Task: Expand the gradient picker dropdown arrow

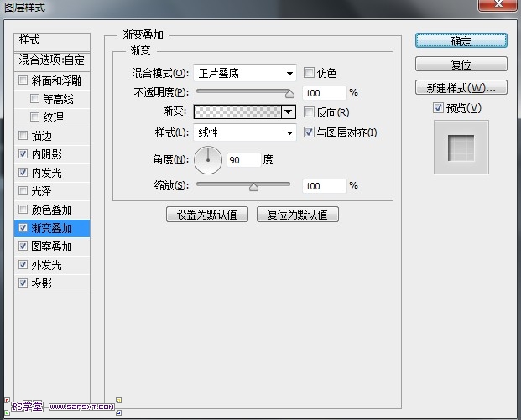Action: click(x=289, y=111)
